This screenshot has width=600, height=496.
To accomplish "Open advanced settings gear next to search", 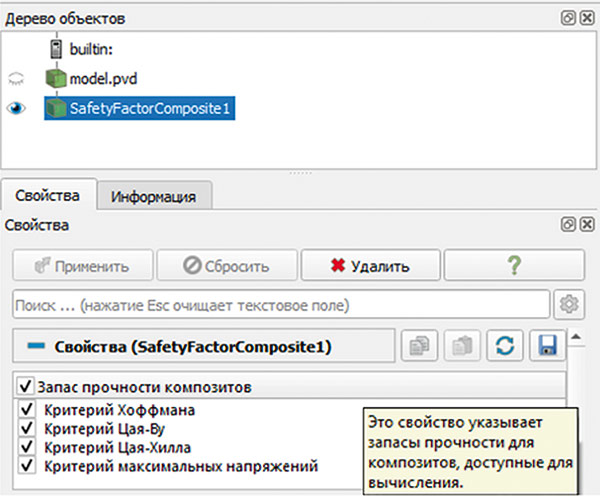I will 571,304.
